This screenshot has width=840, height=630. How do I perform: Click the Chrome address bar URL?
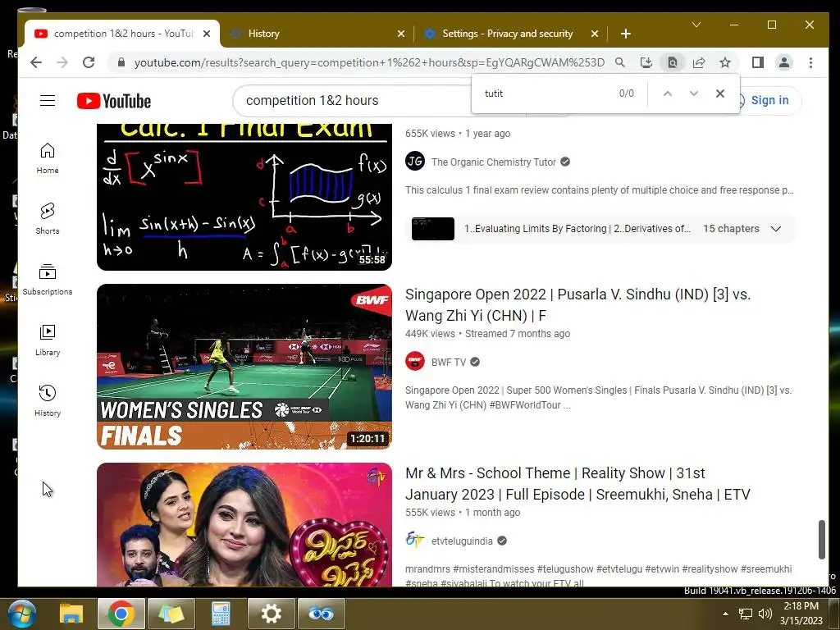point(369,62)
